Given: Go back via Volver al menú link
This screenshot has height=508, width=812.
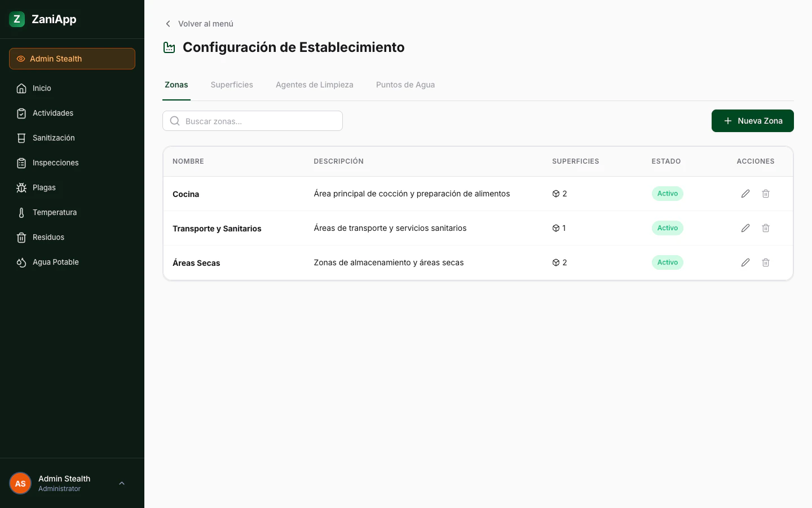Looking at the screenshot, I should pos(206,24).
